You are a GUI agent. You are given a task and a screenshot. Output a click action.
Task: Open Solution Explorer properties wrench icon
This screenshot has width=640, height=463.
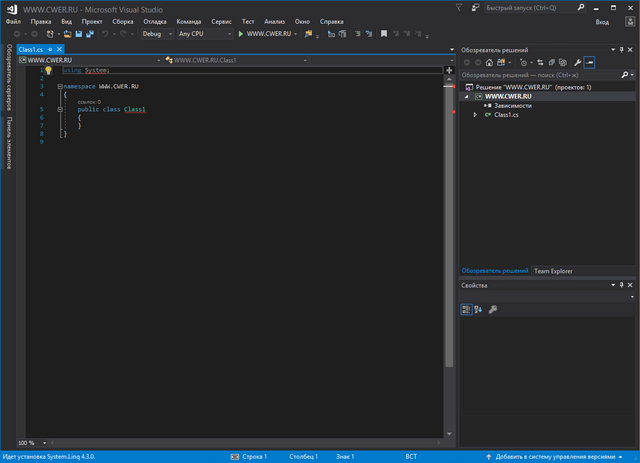(577, 62)
